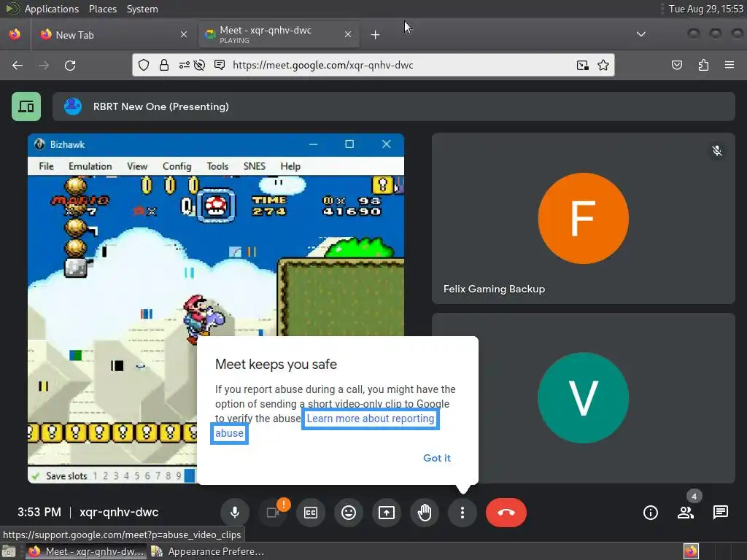Open Pocket save icon

[677, 65]
